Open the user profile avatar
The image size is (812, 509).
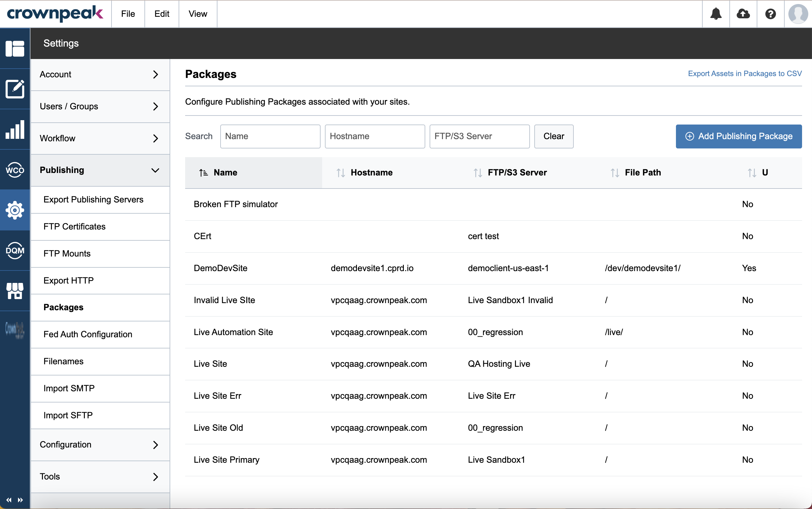point(798,14)
